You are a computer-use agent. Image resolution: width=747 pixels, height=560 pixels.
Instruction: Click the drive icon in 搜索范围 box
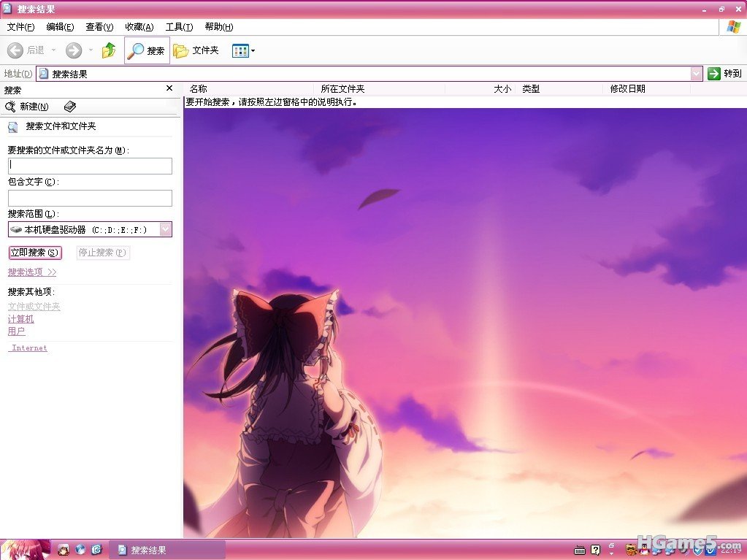(16, 229)
